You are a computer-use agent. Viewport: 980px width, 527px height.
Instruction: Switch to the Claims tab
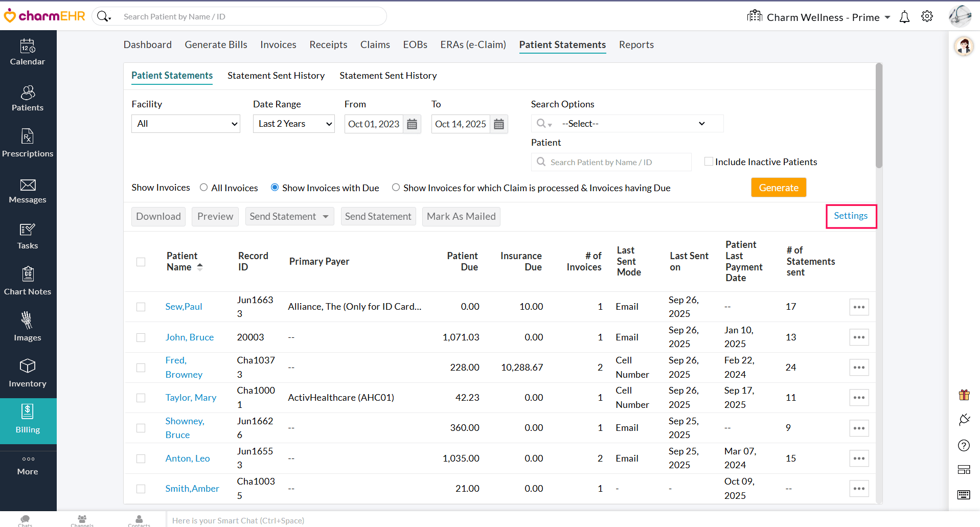tap(375, 44)
